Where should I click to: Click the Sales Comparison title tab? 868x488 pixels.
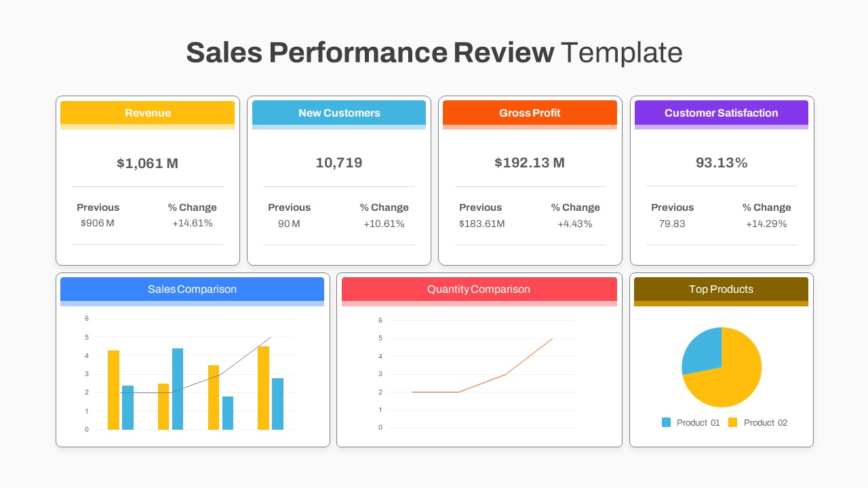[193, 289]
